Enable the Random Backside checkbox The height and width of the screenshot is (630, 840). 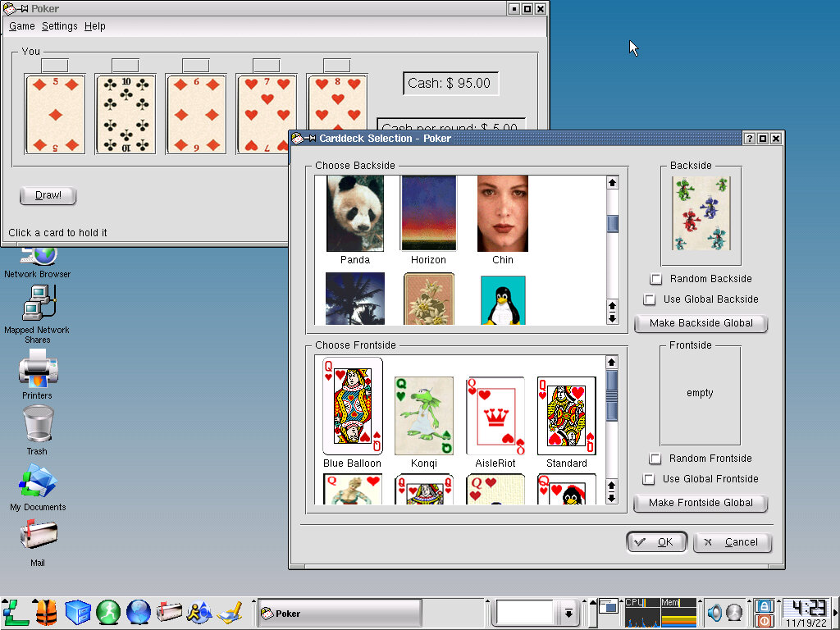coord(656,279)
